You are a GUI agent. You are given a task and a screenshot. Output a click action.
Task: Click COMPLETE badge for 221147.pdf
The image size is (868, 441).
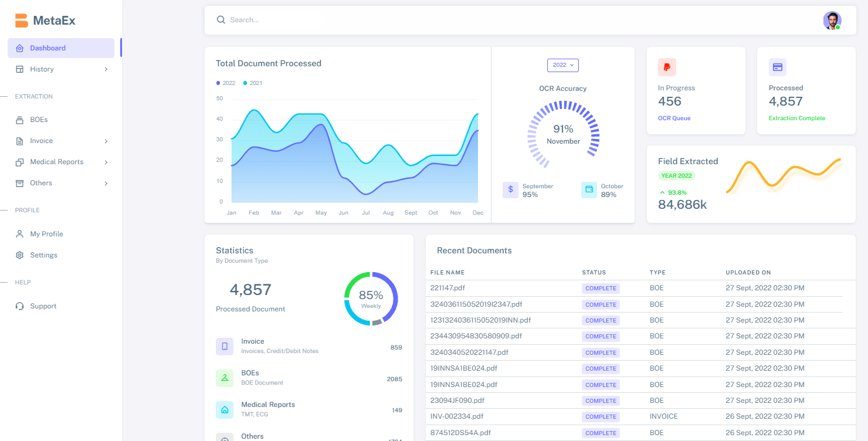tap(601, 289)
